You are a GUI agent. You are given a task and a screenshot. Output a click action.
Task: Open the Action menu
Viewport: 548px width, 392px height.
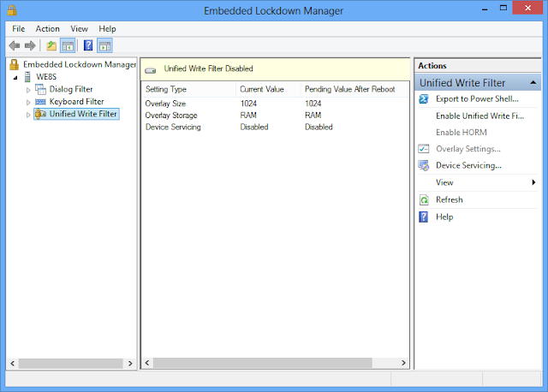click(x=48, y=29)
